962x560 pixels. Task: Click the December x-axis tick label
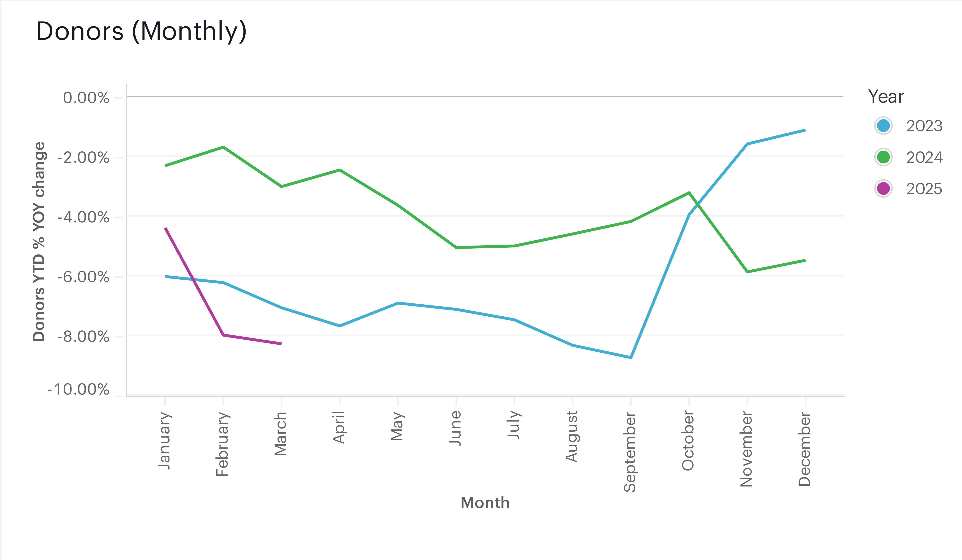point(804,449)
